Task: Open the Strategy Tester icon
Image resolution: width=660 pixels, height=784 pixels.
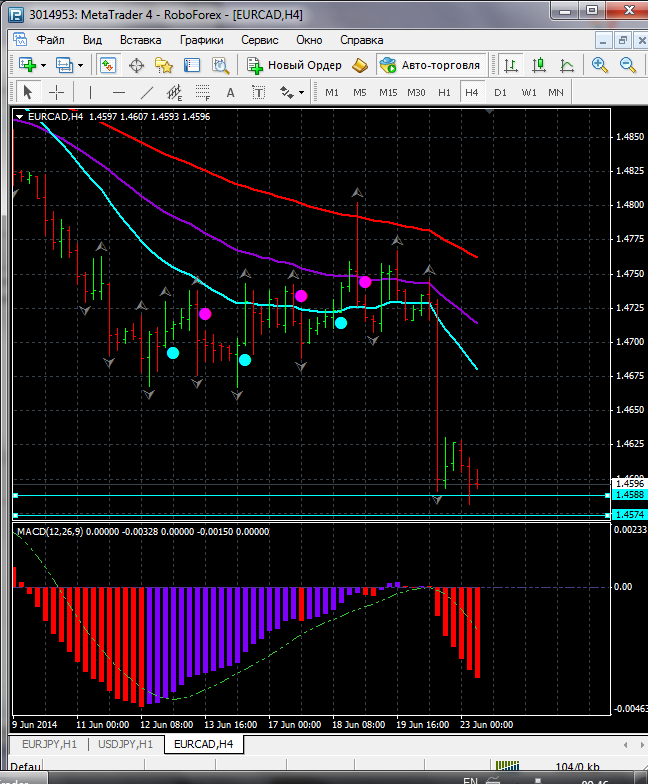Action: click(x=220, y=65)
